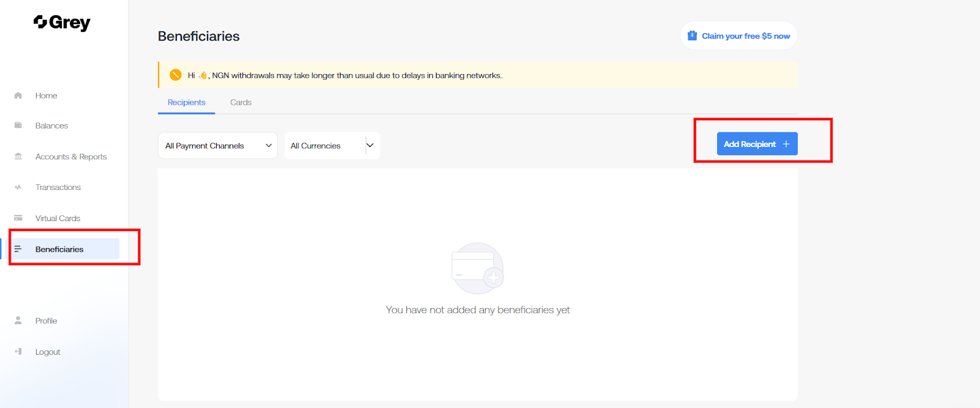Click Claim your free $5 now
Screen dimensions: 980x408
[739, 36]
